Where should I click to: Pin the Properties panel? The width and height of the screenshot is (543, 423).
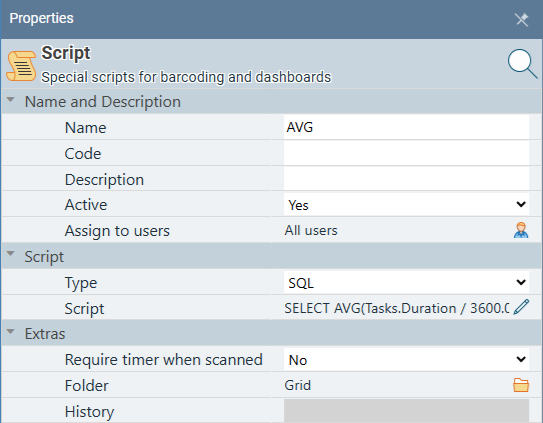[521, 19]
